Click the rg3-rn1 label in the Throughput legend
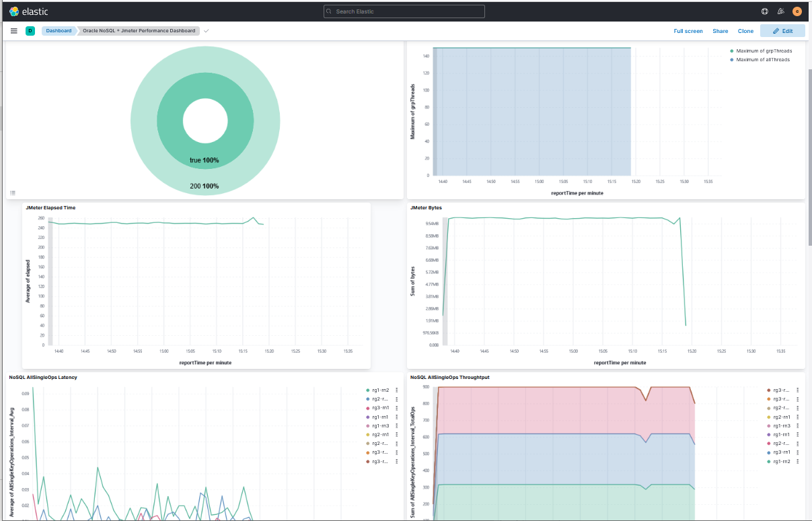Viewport: 812px width, 521px height. tap(782, 452)
